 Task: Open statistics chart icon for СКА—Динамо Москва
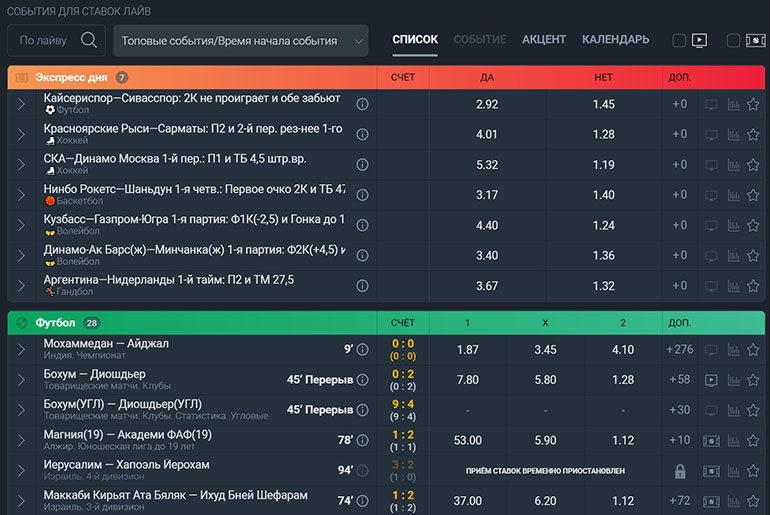pos(733,164)
